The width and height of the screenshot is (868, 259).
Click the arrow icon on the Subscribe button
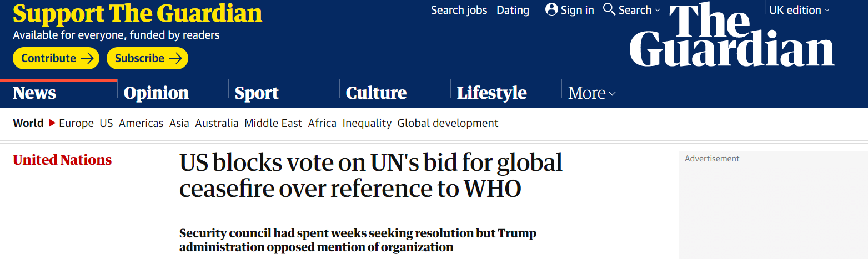tap(175, 58)
